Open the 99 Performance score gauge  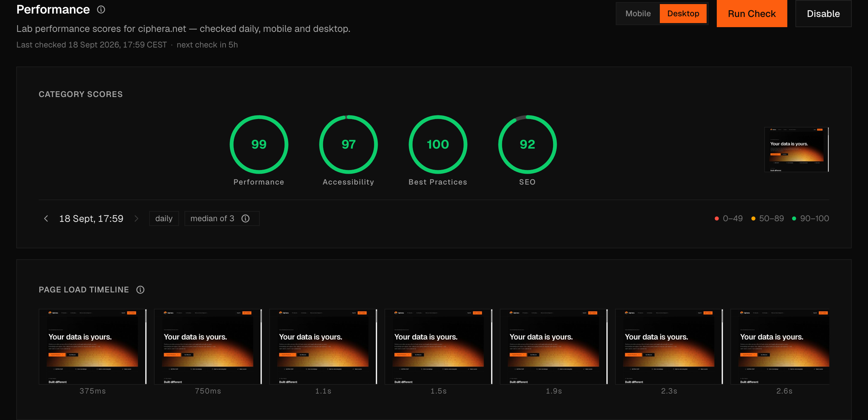click(259, 145)
